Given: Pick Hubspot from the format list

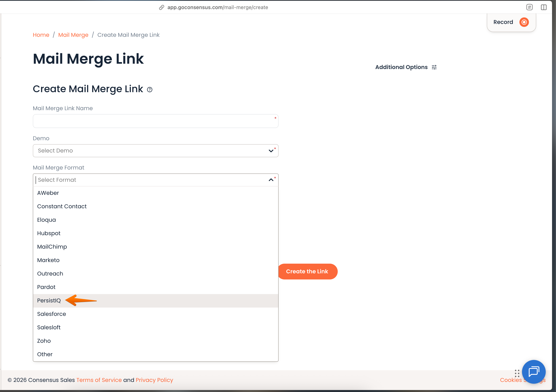Looking at the screenshot, I should tap(155, 233).
